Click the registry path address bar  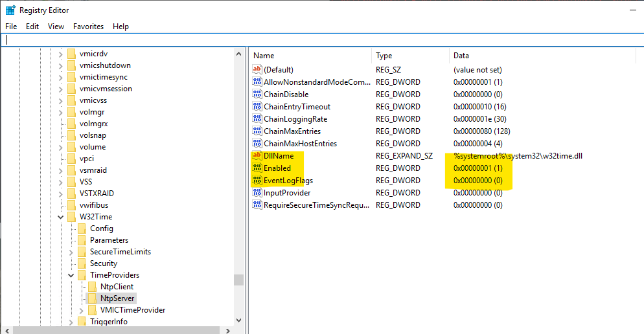(322, 39)
